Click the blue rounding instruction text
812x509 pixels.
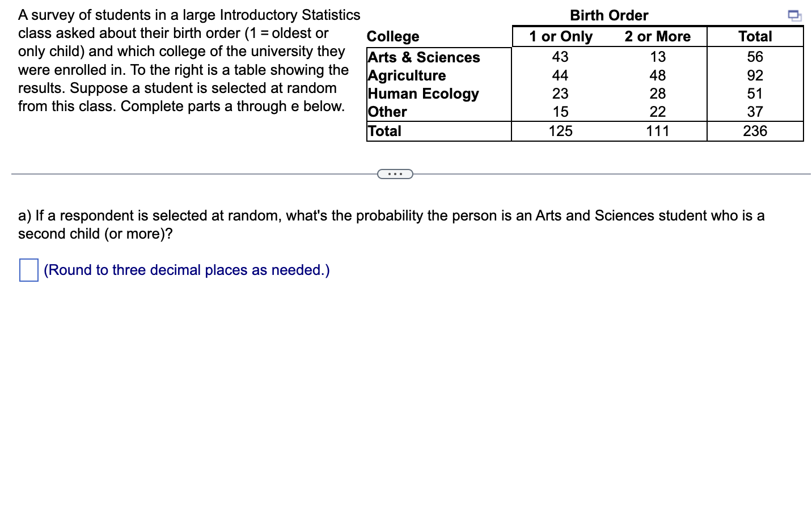point(187,270)
